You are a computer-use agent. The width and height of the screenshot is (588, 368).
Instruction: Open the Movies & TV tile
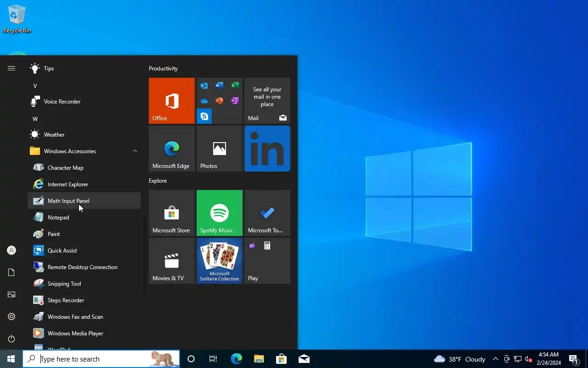172,261
